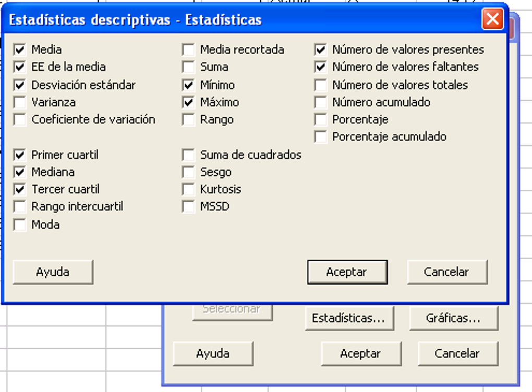Enable the Varianza checkbox
Image resolution: width=532 pixels, height=392 pixels.
pos(20,102)
